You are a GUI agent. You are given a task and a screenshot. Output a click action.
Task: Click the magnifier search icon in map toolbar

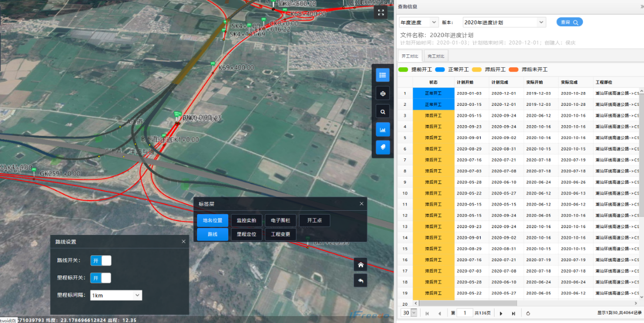tap(382, 112)
